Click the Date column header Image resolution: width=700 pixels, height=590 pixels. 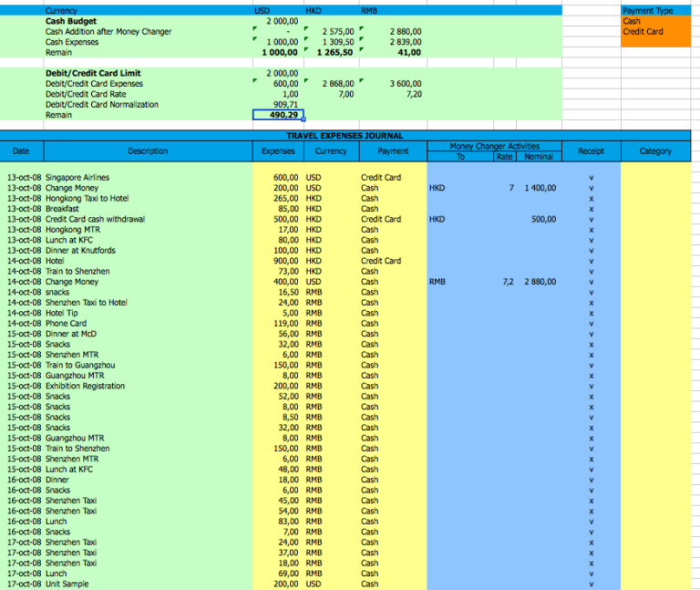click(22, 151)
